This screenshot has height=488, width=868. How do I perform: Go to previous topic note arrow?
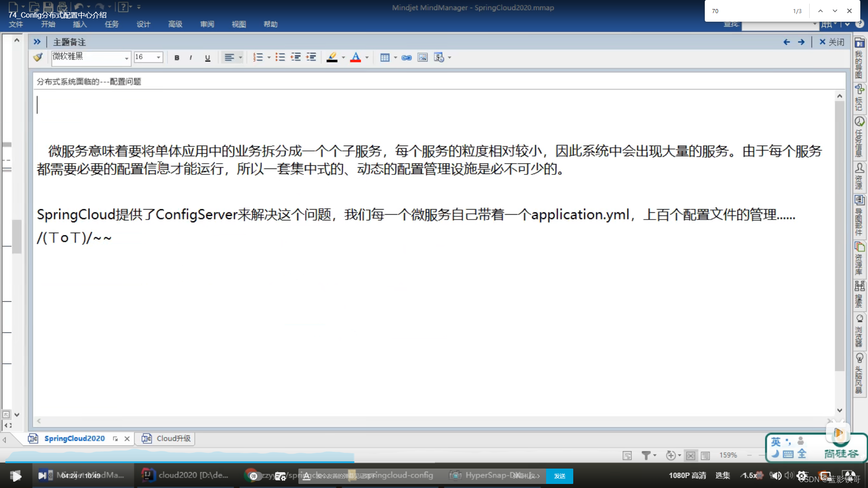[787, 42]
